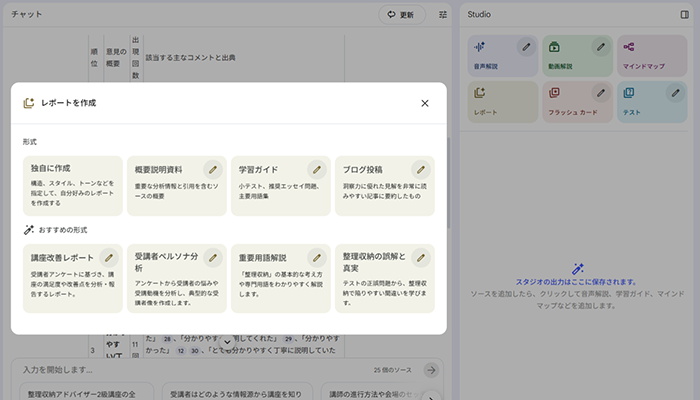
Task: Collapse the Studio panel
Action: click(x=684, y=15)
